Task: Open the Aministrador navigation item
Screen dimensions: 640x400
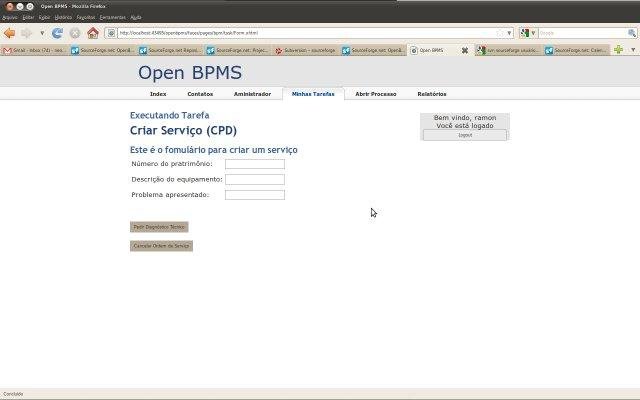Action: pos(252,94)
